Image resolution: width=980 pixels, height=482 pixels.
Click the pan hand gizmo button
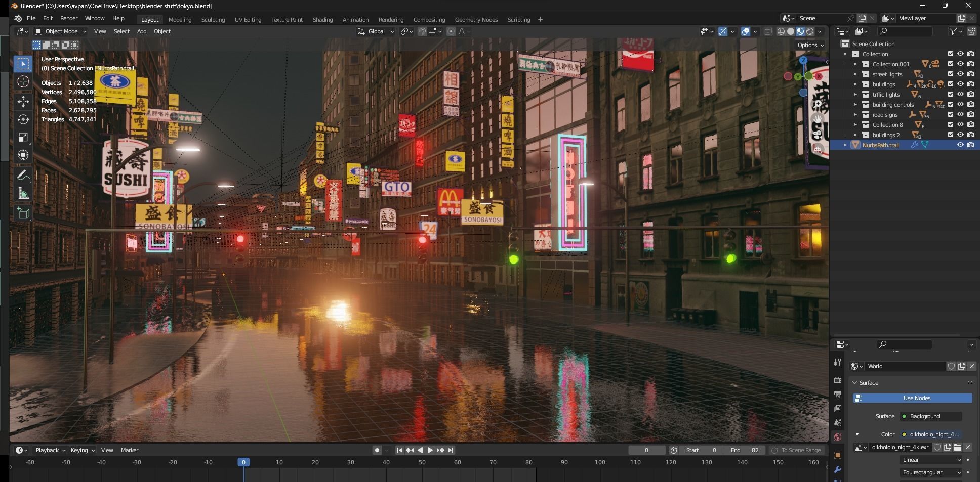[x=818, y=119]
